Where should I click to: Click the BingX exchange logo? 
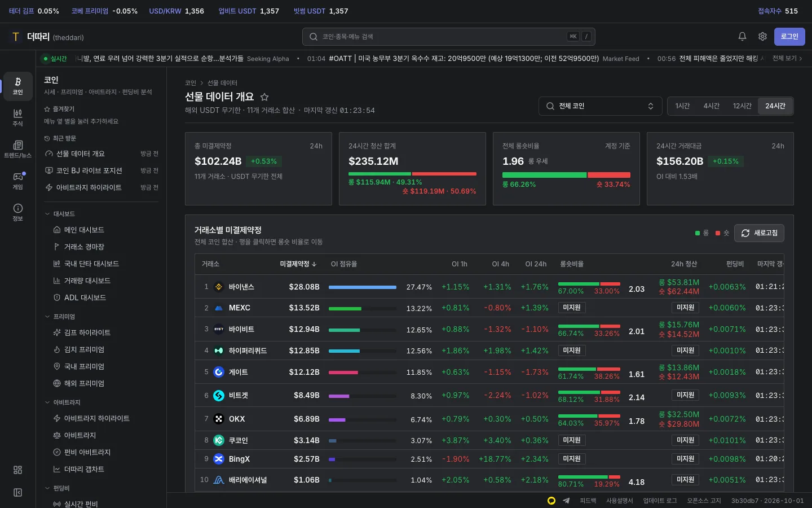[x=219, y=459]
